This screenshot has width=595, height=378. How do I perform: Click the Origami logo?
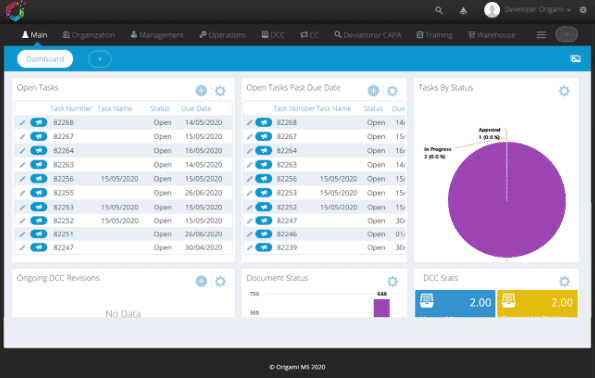15,10
